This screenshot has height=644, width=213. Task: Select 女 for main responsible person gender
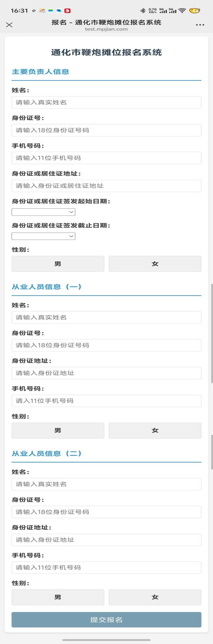155,264
